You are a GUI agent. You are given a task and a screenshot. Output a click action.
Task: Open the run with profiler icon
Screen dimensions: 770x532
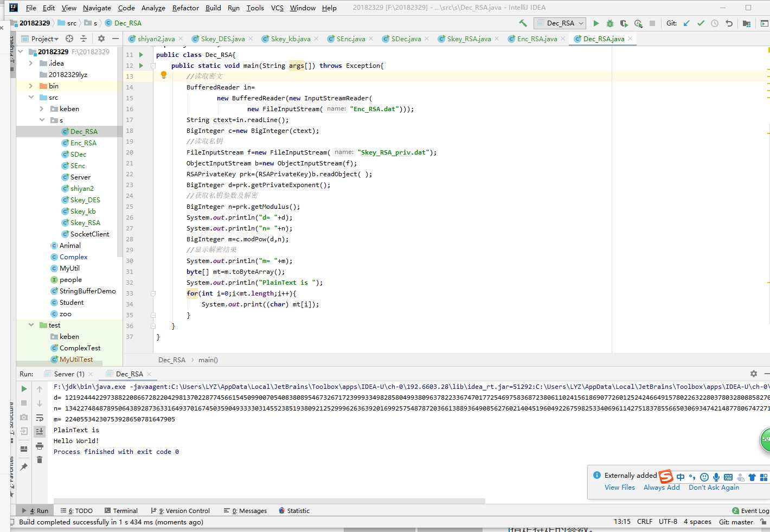[x=638, y=23]
